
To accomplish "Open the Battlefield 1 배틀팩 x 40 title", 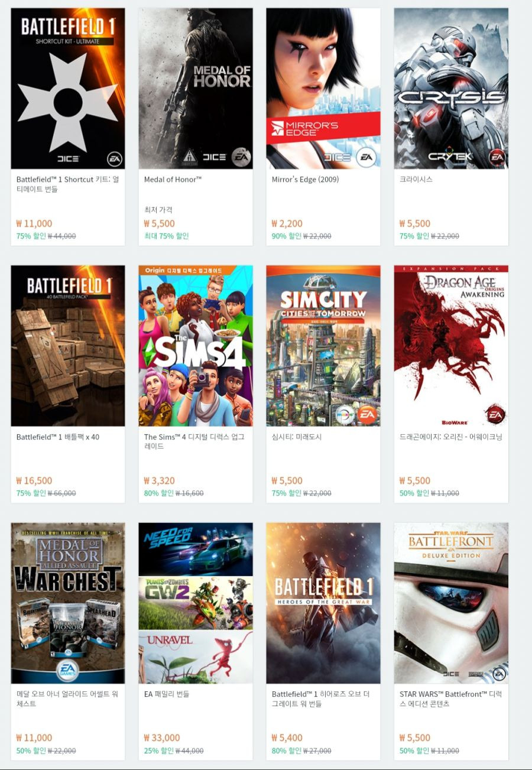I will (x=58, y=437).
